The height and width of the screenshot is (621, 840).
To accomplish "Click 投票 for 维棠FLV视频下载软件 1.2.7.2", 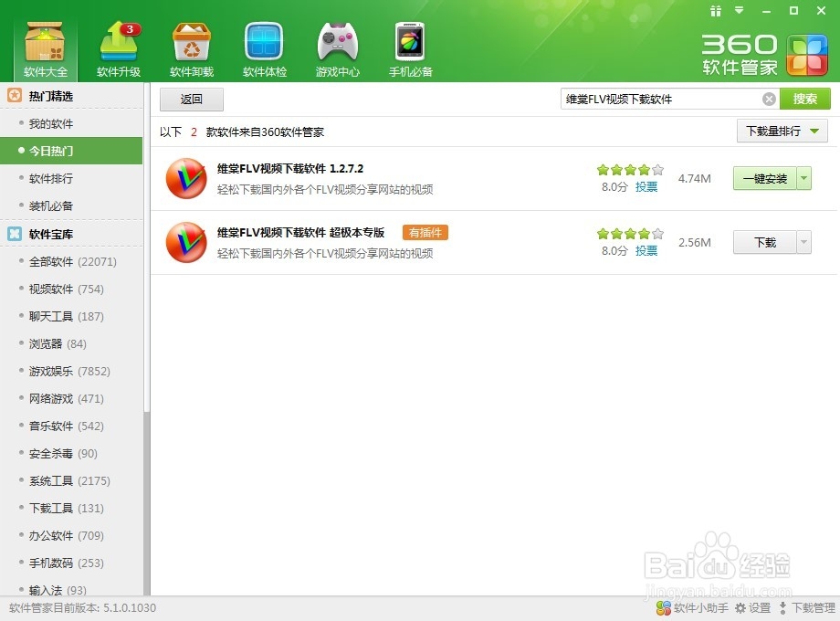I will click(646, 187).
